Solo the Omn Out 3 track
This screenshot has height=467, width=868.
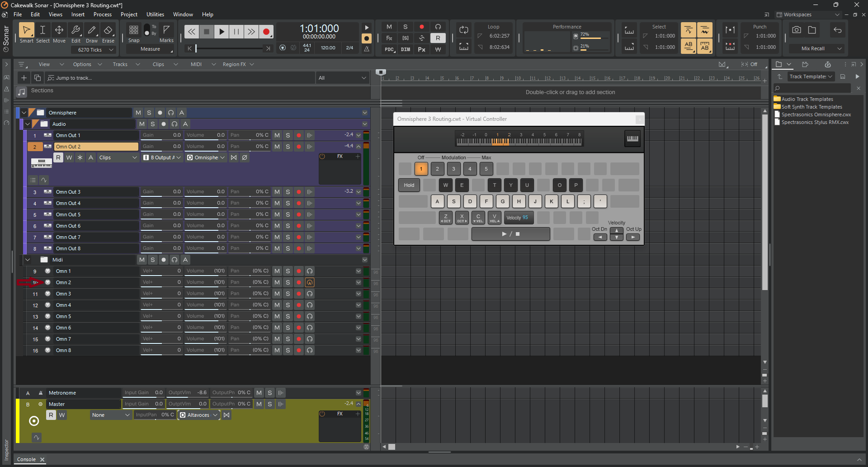[288, 192]
